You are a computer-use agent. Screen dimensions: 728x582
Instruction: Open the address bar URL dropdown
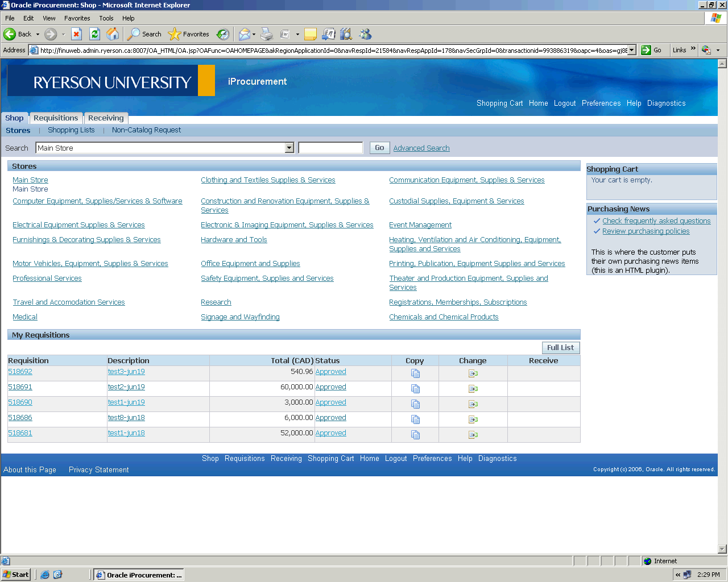pyautogui.click(x=631, y=50)
